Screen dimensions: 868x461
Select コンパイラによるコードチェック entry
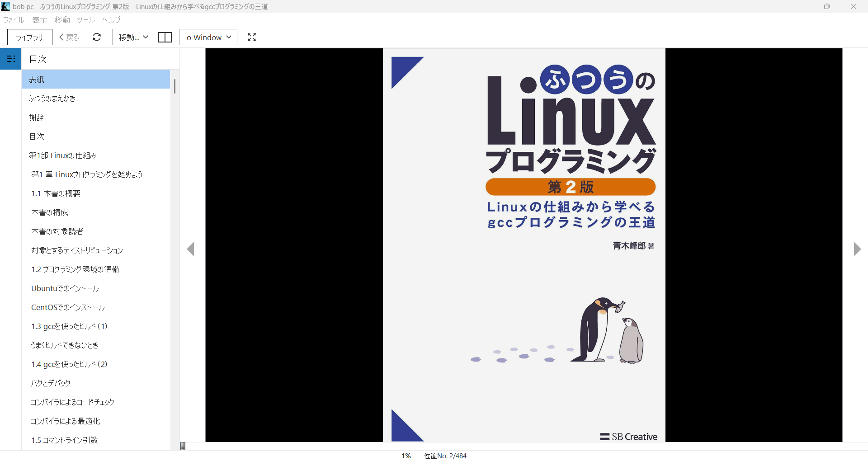click(96, 402)
